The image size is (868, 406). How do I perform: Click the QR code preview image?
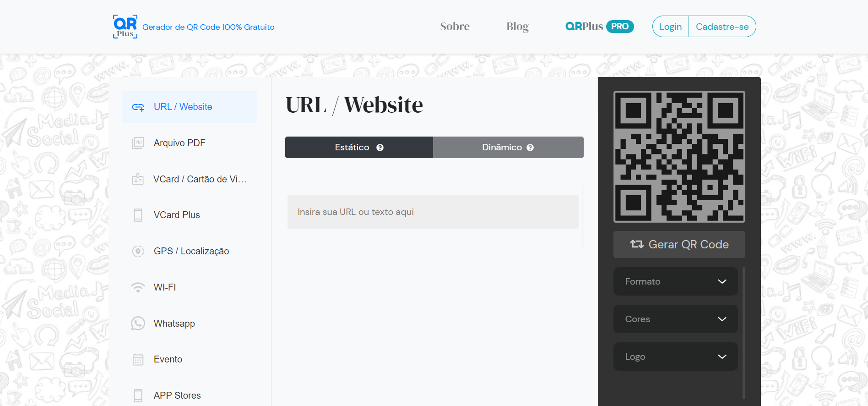679,157
